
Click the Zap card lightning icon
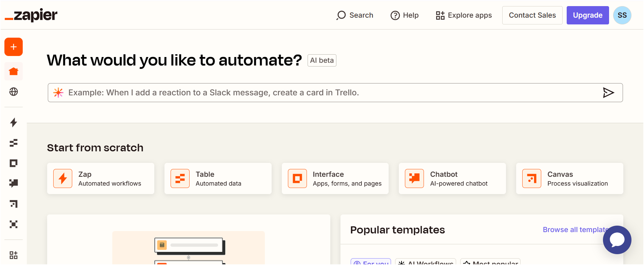click(x=63, y=178)
